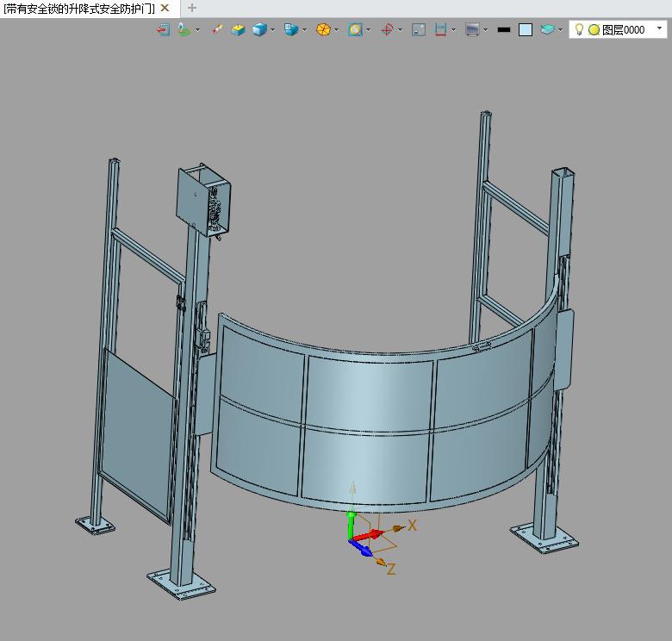The width and height of the screenshot is (672, 641).
Task: Select the blue shaded cube display icon
Action: point(259,29)
